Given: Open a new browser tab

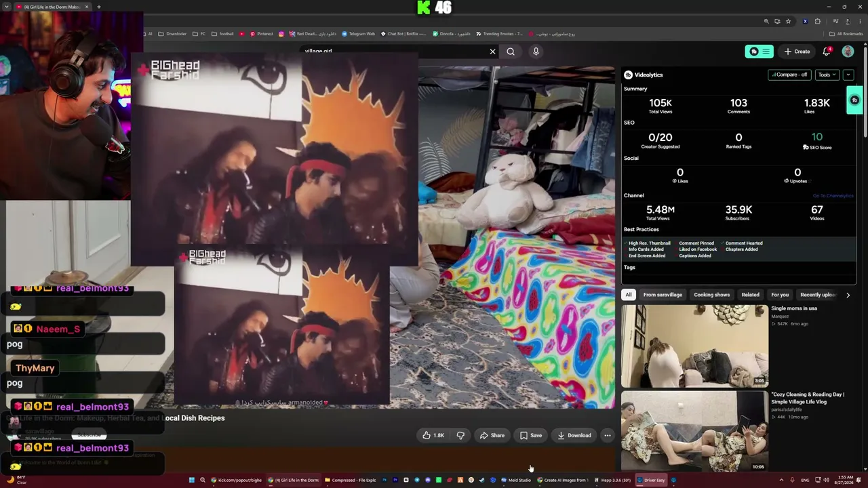Looking at the screenshot, I should tap(98, 7).
